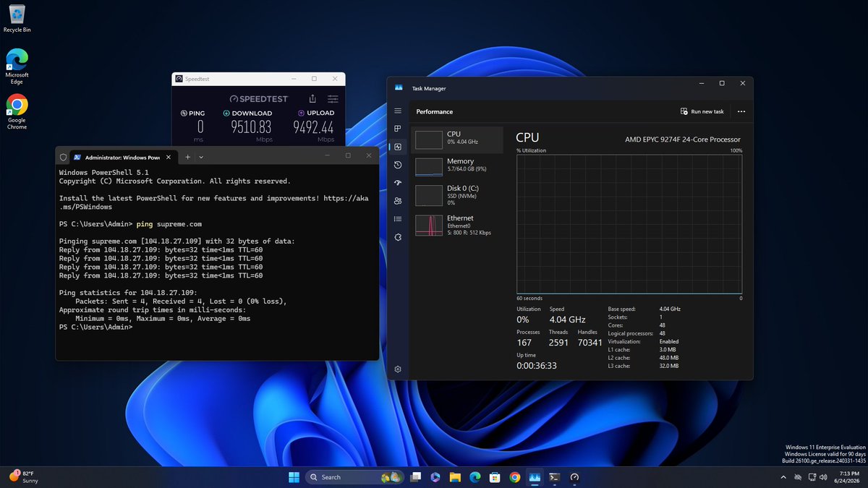Open the more options ellipsis in Task Manager
The width and height of the screenshot is (868, 488).
pos(741,111)
